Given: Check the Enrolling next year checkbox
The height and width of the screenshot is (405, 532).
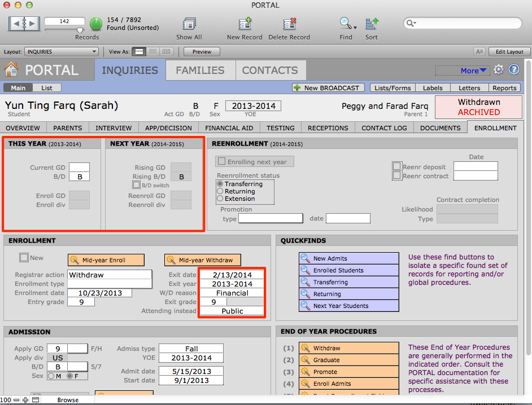Looking at the screenshot, I should coord(222,162).
